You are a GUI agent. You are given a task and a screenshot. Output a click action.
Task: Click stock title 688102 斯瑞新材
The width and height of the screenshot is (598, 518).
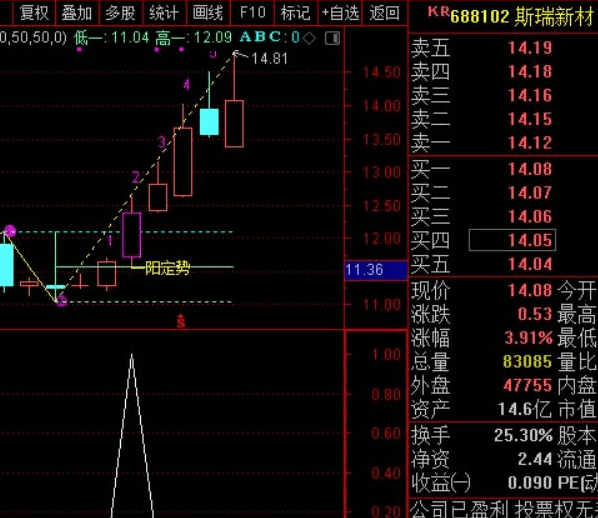522,17
